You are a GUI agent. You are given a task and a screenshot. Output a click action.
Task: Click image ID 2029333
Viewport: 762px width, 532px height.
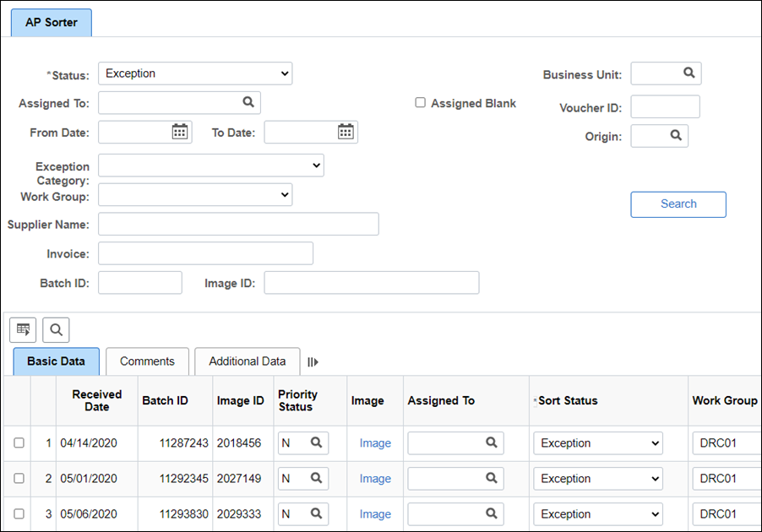(239, 514)
